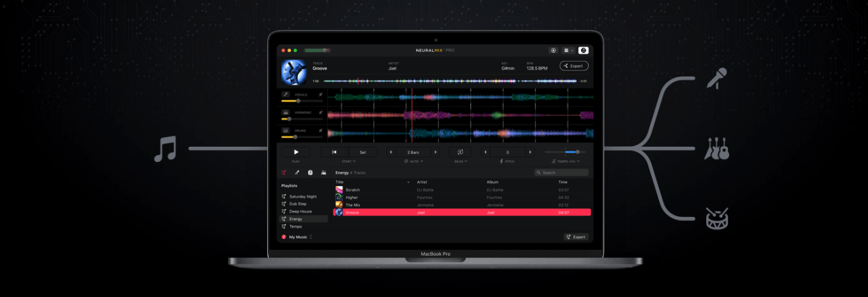Click the top Export button with share icon
The image size is (868, 297).
(x=574, y=66)
